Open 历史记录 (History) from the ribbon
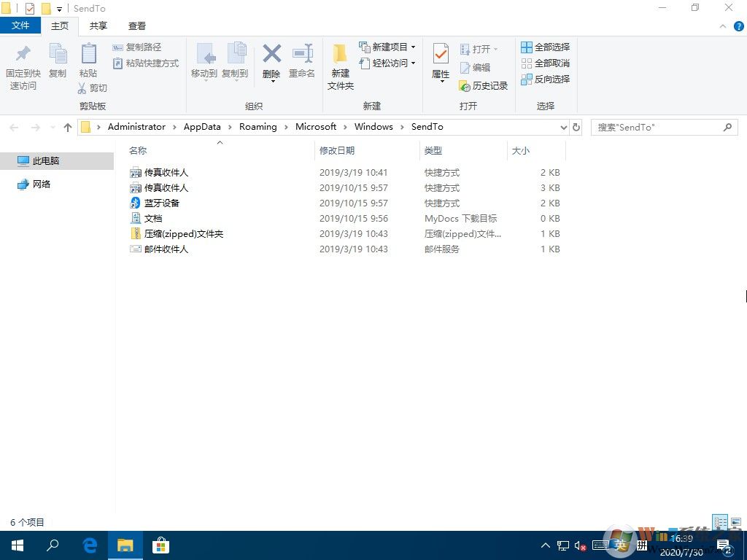 (484, 85)
